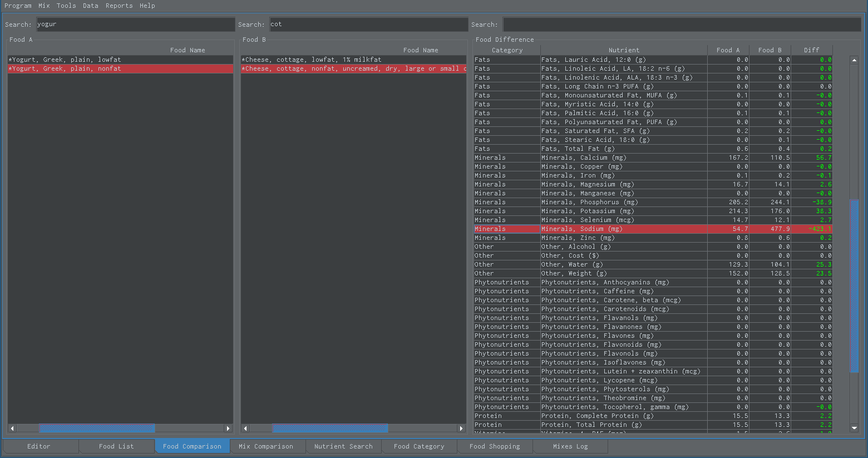This screenshot has width=868, height=458.
Task: Click the Food B list right scroll arrow
Action: click(x=461, y=429)
